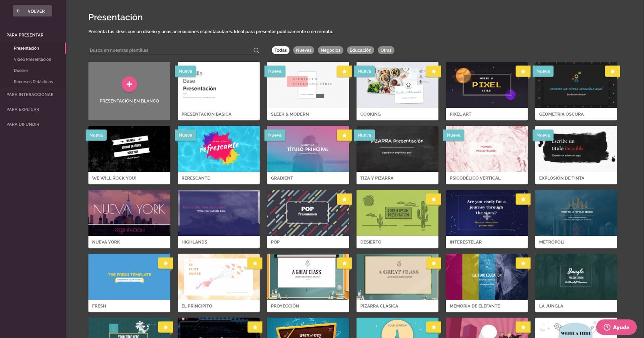This screenshot has width=644, height=338.
Task: Click the premium star on Fresh template
Action: pos(165,264)
